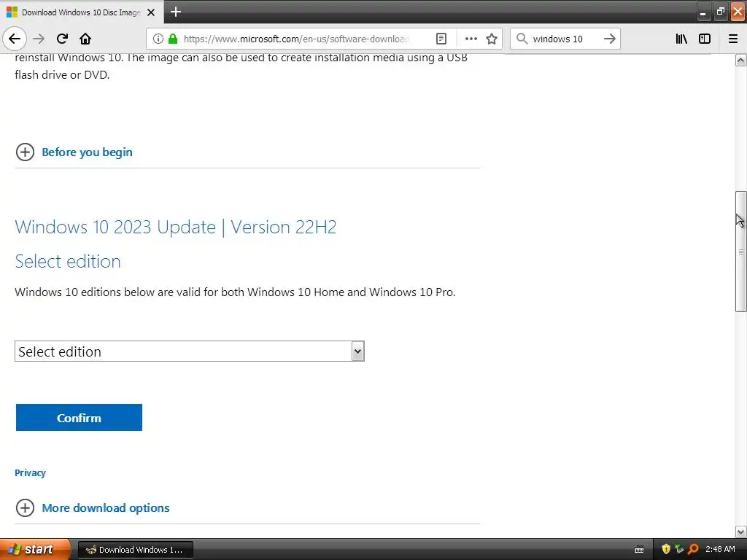Image resolution: width=747 pixels, height=560 pixels.
Task: Click the search magnifier icon
Action: point(522,39)
